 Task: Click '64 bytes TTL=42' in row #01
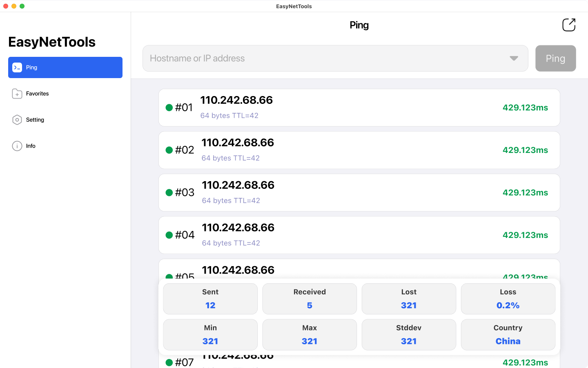[229, 116]
